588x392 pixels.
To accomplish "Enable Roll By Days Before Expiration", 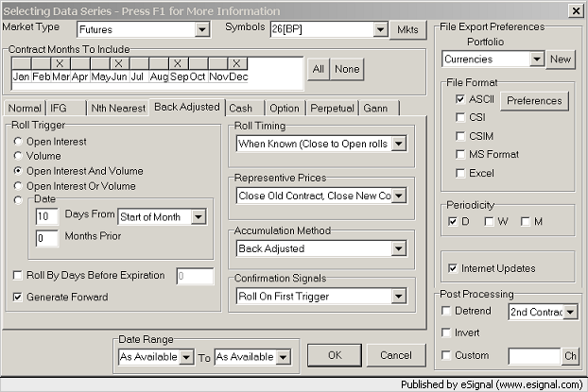I will coord(18,276).
